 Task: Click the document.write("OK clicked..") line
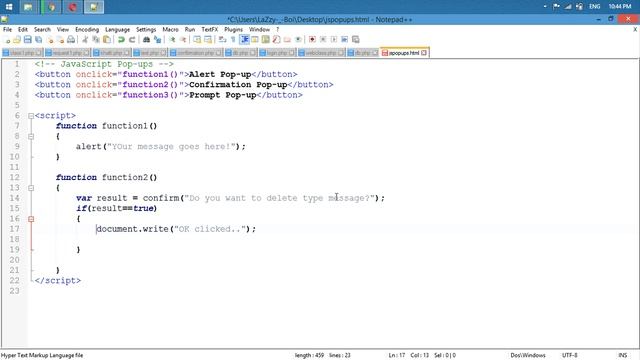pyautogui.click(x=176, y=229)
